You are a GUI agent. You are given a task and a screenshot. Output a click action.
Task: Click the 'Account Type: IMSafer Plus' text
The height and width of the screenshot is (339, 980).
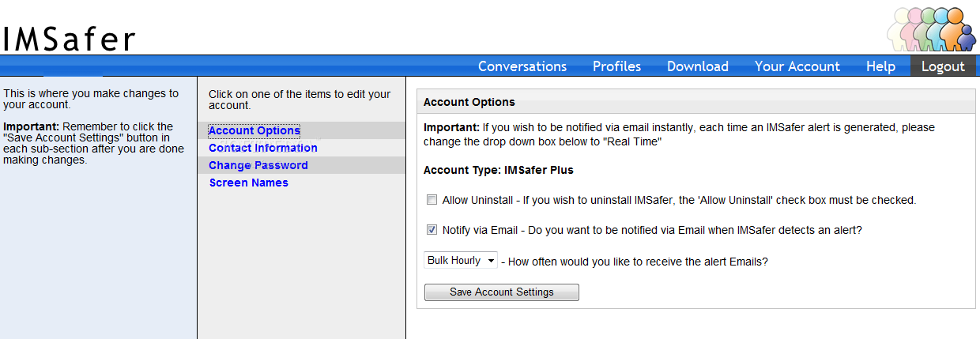pos(499,170)
